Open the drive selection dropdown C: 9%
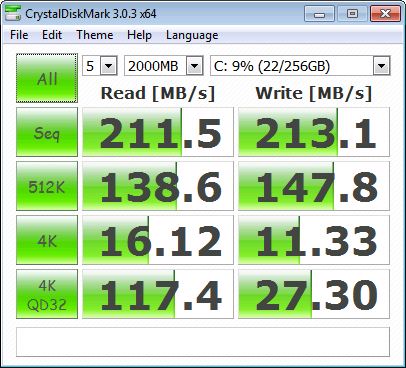 (300, 66)
